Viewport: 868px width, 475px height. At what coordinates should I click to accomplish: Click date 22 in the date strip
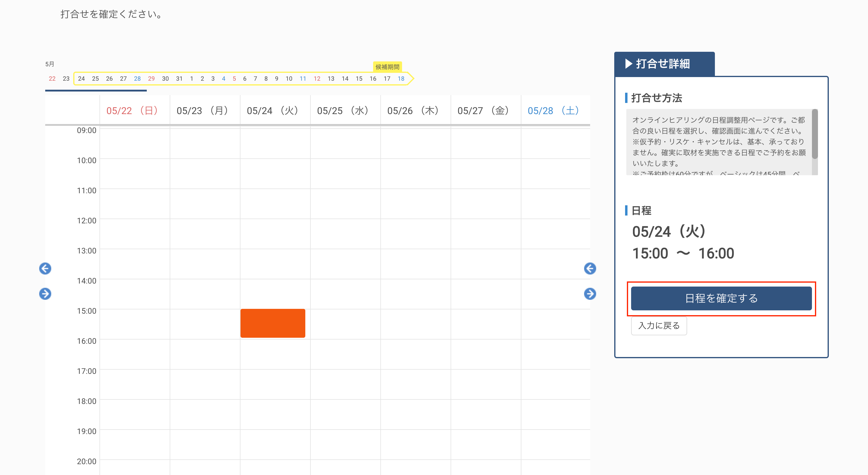tap(52, 79)
